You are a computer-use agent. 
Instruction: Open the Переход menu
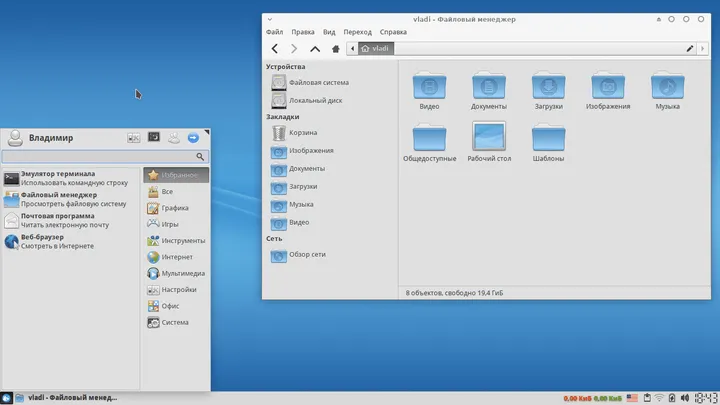(357, 32)
